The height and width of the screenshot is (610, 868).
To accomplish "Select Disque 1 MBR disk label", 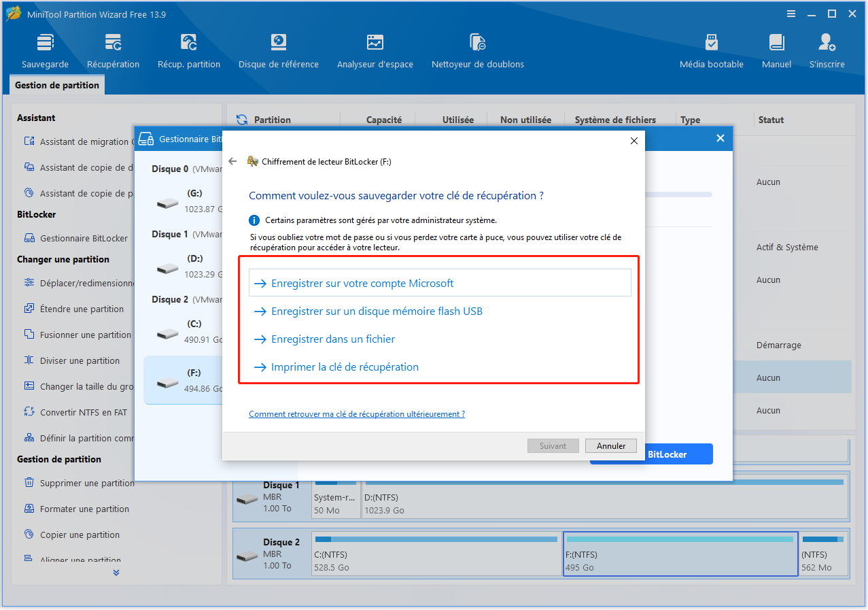I will click(x=272, y=496).
